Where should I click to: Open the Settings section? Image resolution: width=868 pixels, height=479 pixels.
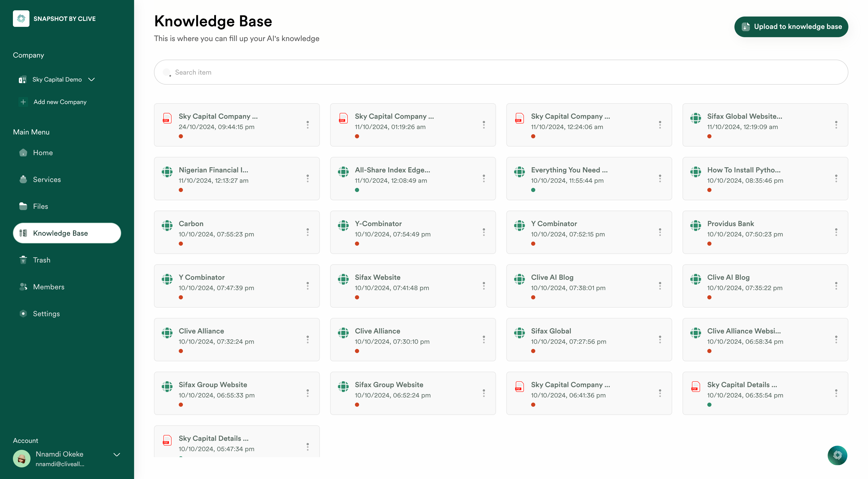pyautogui.click(x=46, y=314)
